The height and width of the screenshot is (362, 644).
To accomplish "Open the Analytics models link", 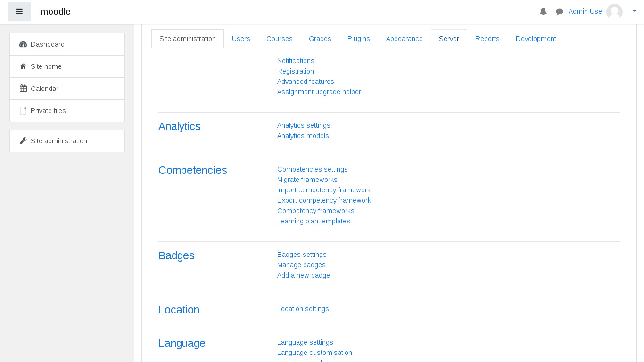I will pos(303,136).
